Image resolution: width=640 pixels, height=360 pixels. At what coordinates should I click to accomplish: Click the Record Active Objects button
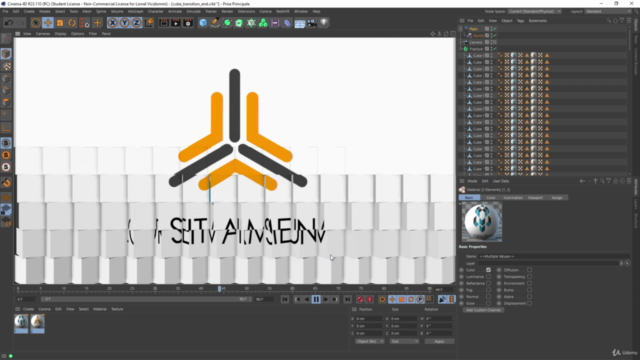360,300
